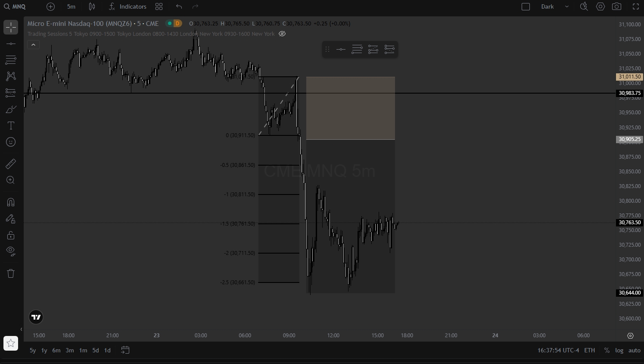This screenshot has width=644, height=364.
Task: Click the 30,763.50 current price label
Action: point(629,223)
